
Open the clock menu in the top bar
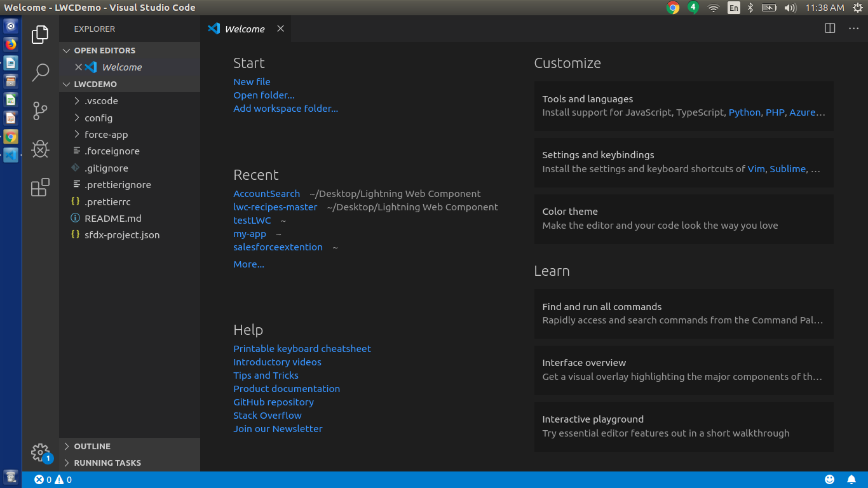[824, 8]
